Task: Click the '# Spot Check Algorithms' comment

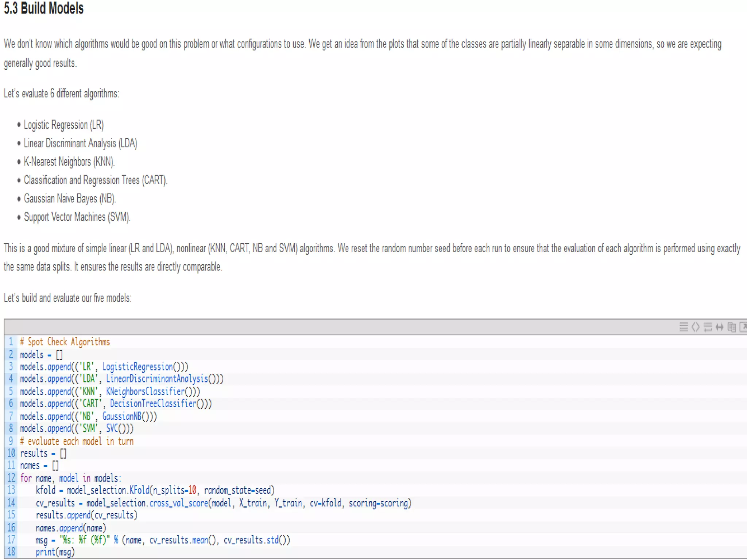Action: (x=65, y=342)
